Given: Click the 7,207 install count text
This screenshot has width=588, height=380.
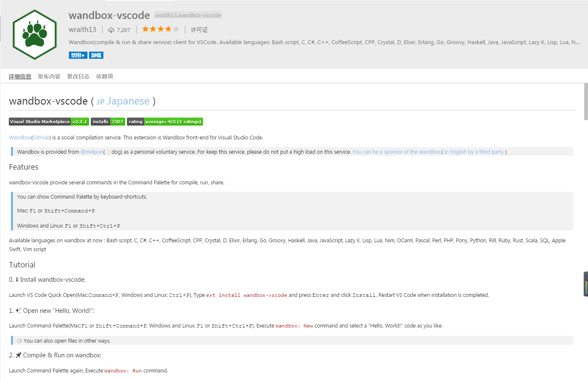Looking at the screenshot, I should click(x=124, y=30).
